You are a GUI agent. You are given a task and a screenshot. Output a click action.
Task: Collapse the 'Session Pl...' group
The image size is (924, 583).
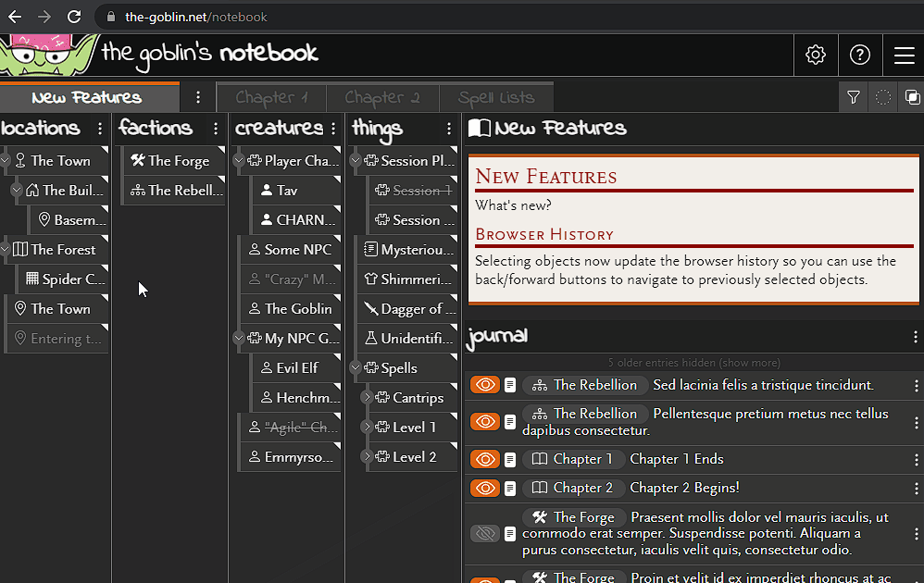(356, 161)
